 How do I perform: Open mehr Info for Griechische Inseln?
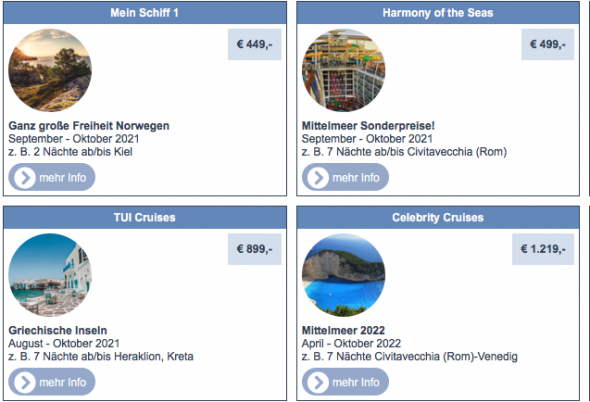[x=52, y=382]
